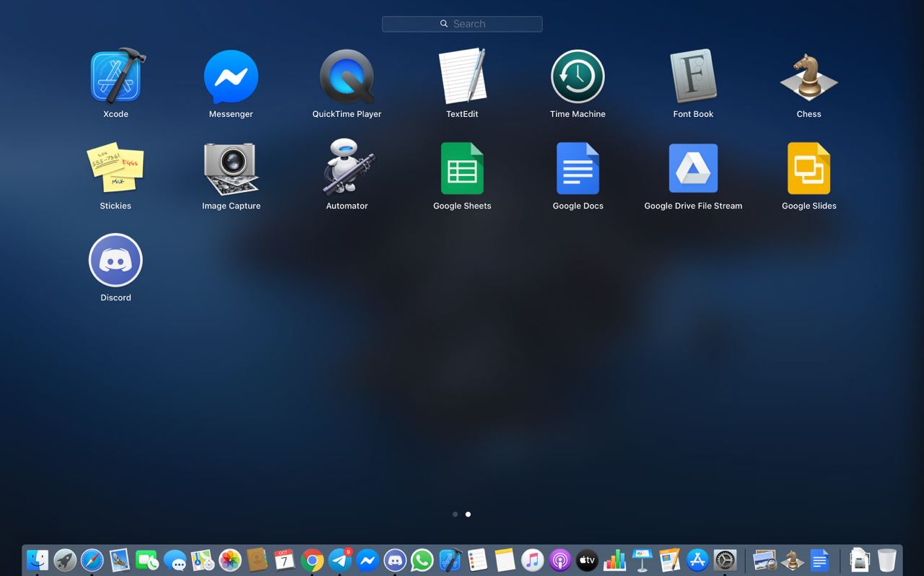Viewport: 924px width, 576px height.
Task: Launch Stickies app
Action: click(x=115, y=167)
